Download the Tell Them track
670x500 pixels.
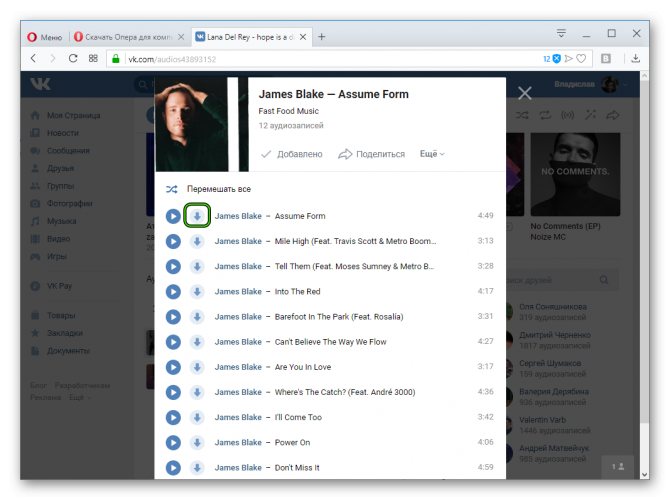point(197,267)
